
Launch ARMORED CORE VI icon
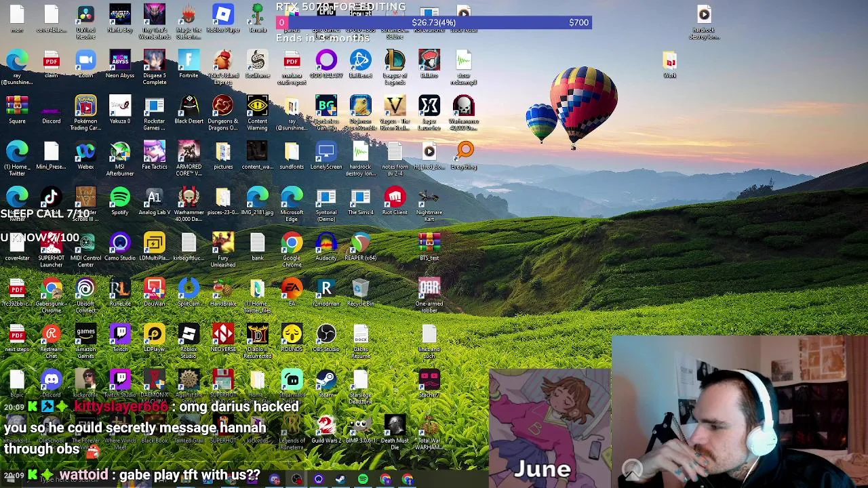189,158
